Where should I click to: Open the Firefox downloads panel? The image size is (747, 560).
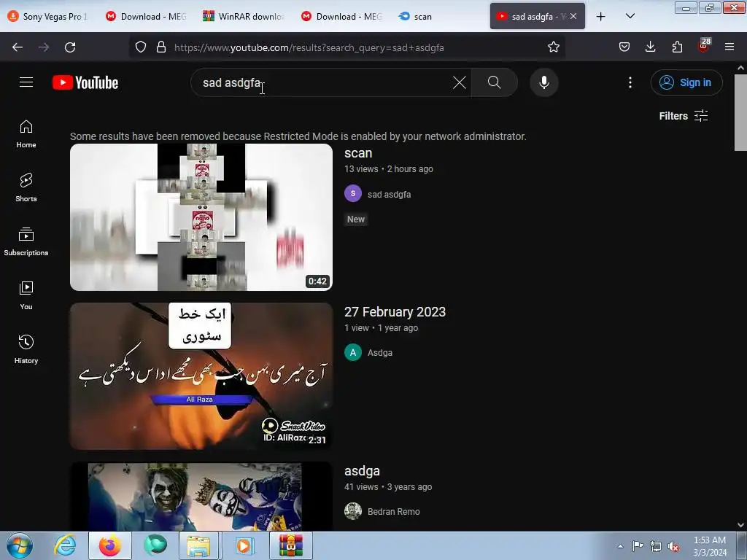click(x=650, y=47)
